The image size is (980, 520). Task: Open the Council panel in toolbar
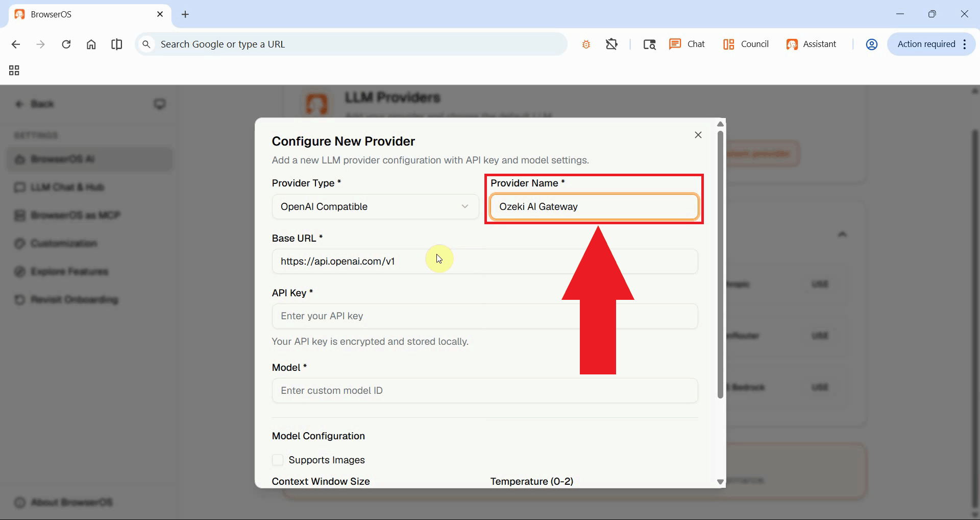(x=746, y=44)
